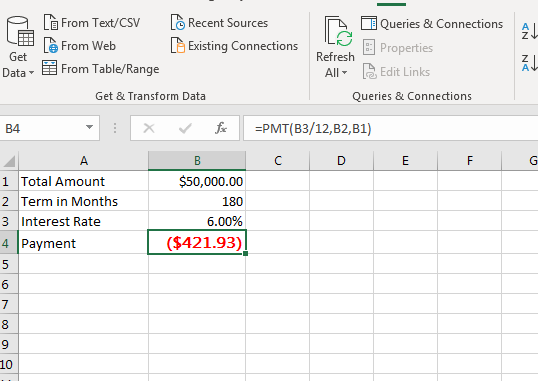
Task: Expand the Name Box dropdown arrow
Action: coord(89,128)
